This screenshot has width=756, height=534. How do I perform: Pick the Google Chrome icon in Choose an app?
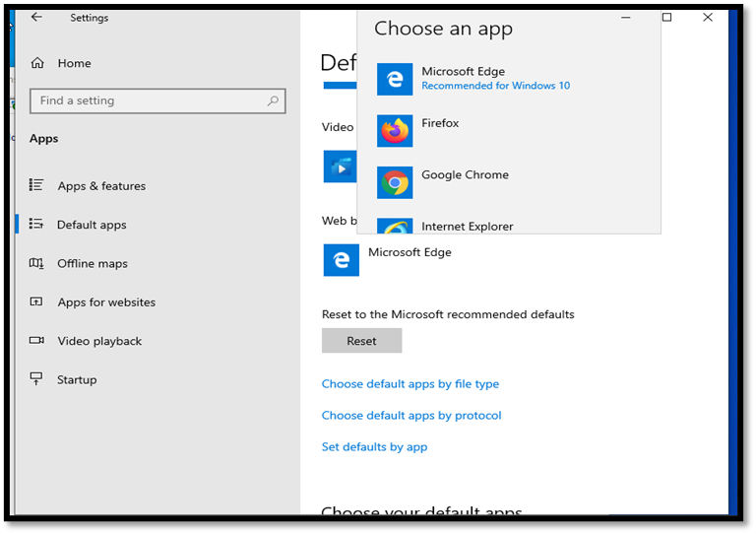[x=395, y=182]
